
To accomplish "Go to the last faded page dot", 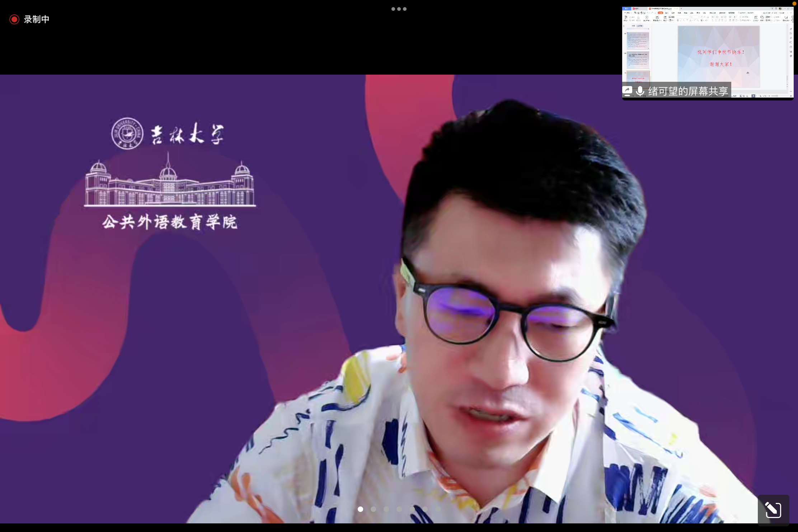I will tap(438, 509).
